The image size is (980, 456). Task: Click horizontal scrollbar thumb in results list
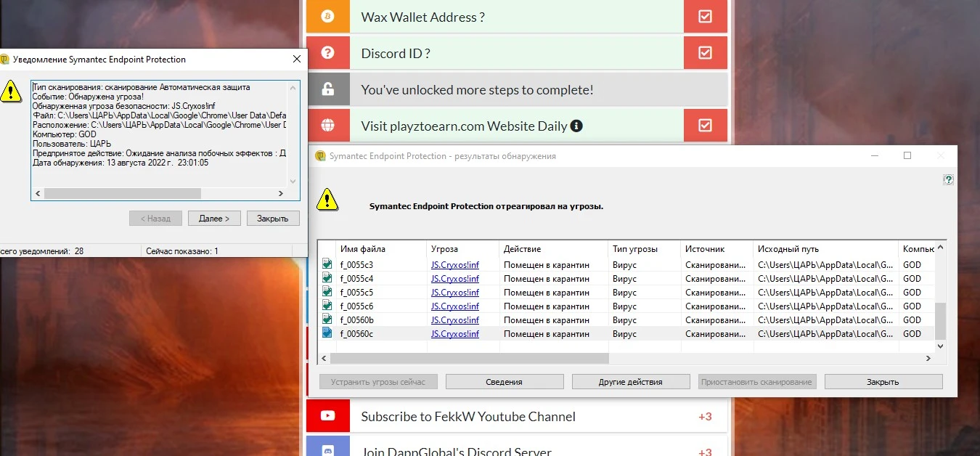pos(469,358)
